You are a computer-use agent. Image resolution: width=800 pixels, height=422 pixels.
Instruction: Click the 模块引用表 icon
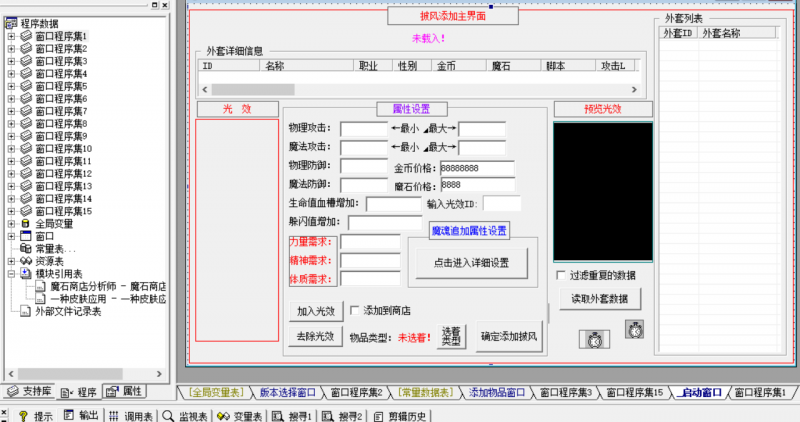coord(26,274)
